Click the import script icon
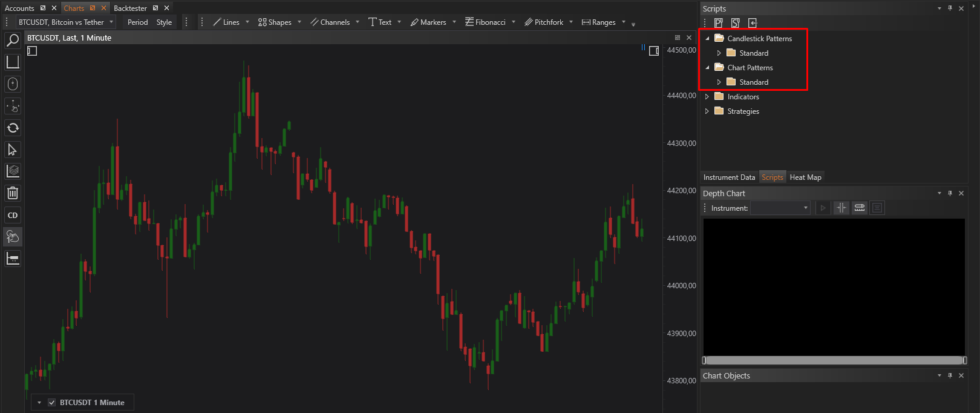This screenshot has width=980, height=413. pyautogui.click(x=753, y=23)
